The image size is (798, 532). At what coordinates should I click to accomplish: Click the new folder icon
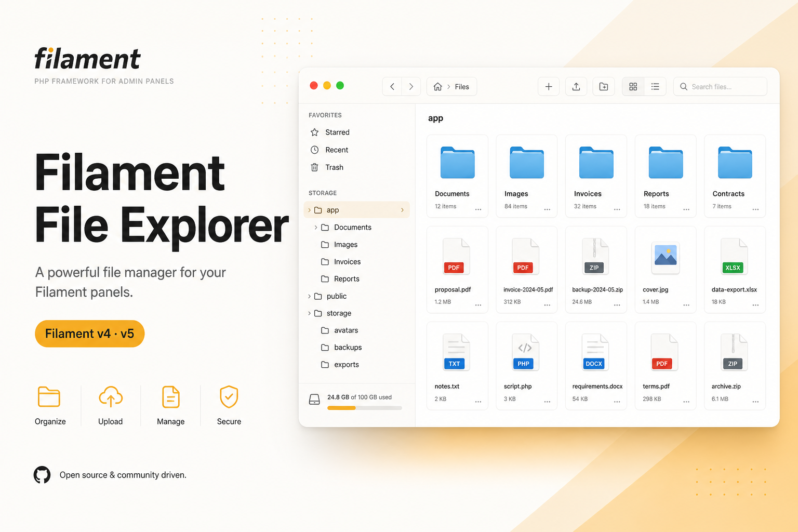[604, 87]
